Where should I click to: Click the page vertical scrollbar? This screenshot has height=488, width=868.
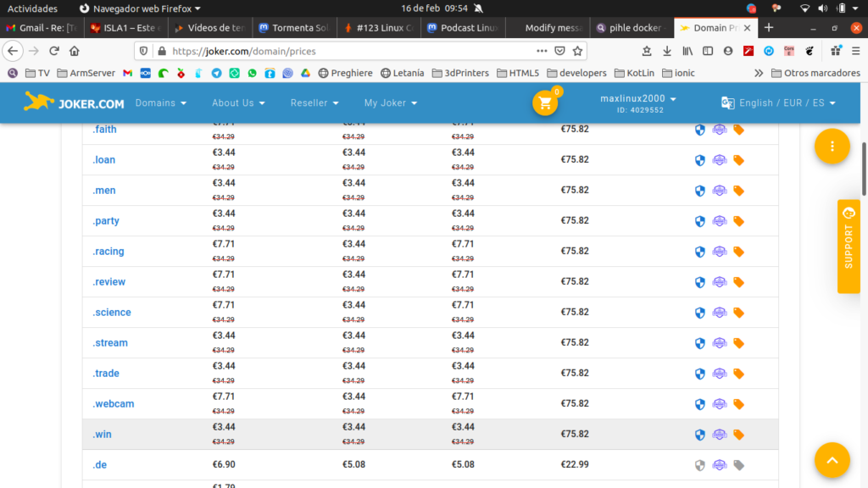point(864,169)
